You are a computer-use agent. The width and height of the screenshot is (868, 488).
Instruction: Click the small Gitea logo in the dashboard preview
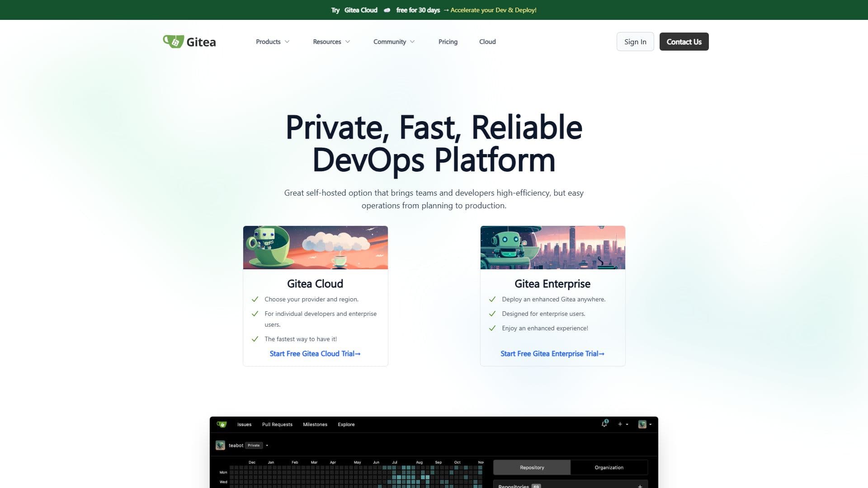pyautogui.click(x=222, y=424)
